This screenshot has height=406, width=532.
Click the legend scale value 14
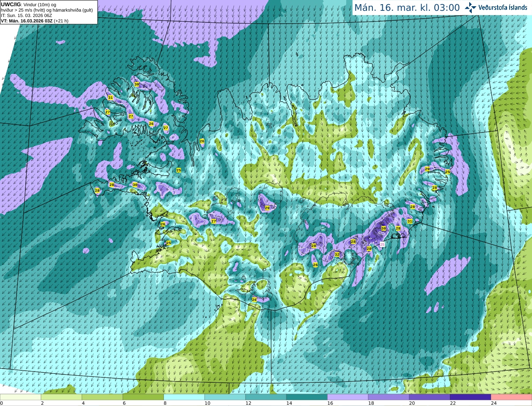pyautogui.click(x=289, y=403)
